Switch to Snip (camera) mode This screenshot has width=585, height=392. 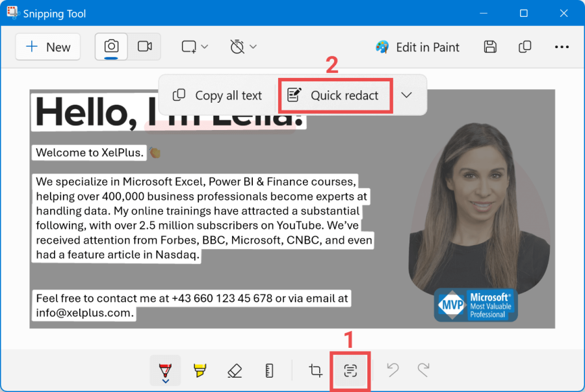(x=111, y=47)
